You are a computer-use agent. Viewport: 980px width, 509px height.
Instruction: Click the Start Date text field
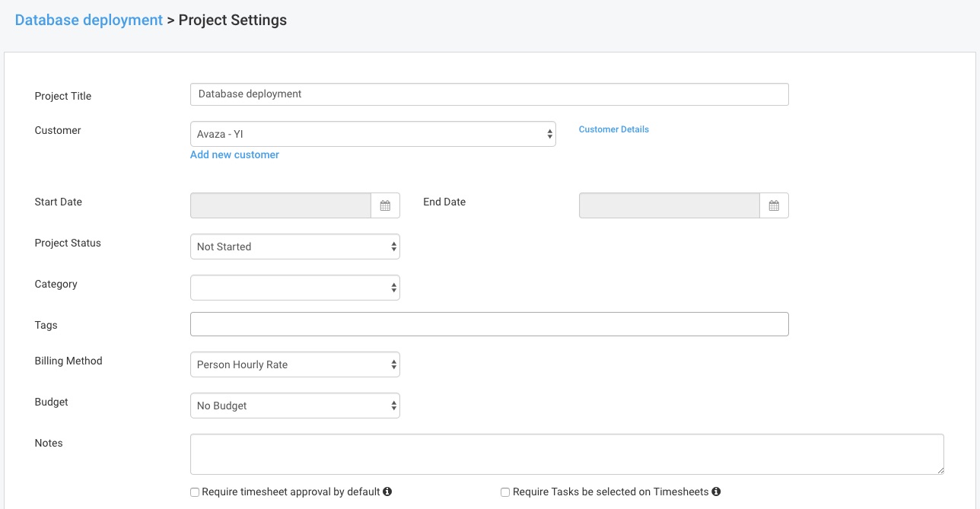(280, 205)
